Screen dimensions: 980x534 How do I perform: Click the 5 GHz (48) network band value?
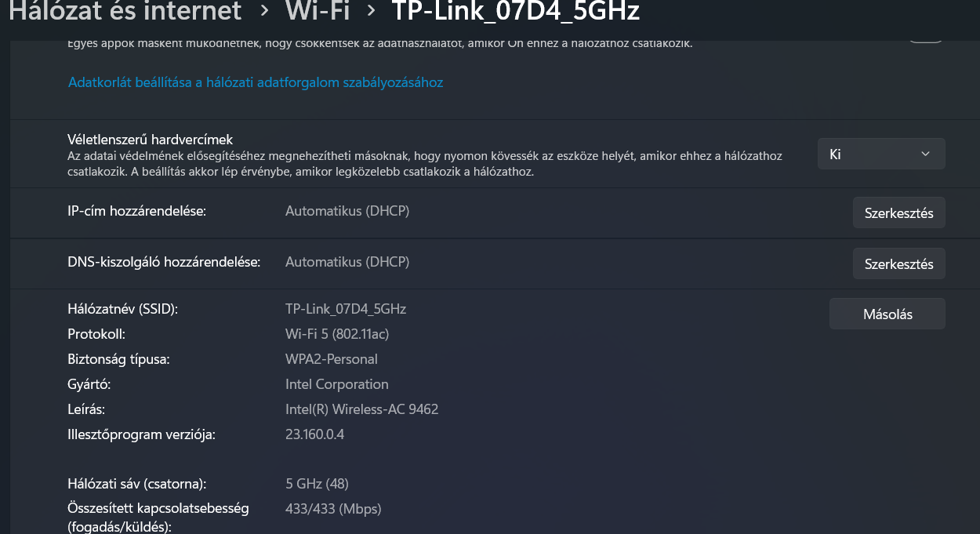click(317, 484)
